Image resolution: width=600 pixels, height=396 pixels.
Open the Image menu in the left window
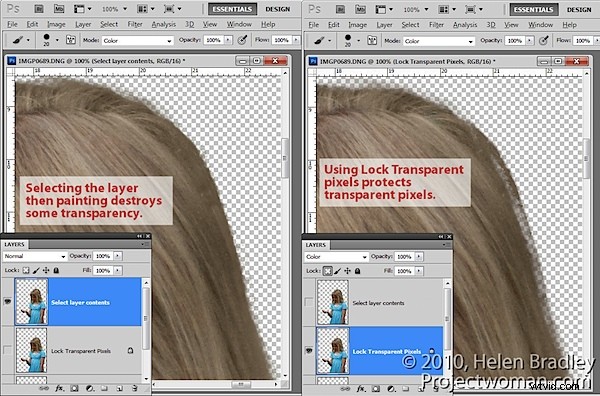coord(56,24)
